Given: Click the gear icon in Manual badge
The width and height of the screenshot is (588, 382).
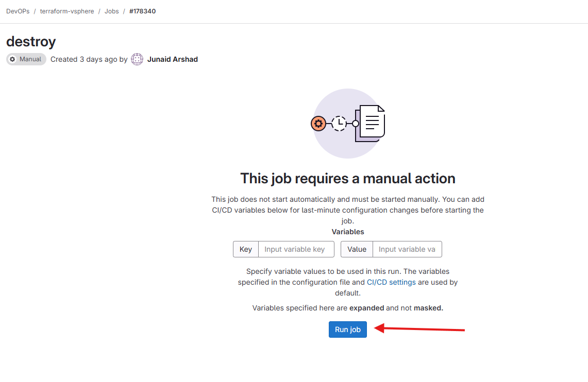Looking at the screenshot, I should click(x=13, y=59).
